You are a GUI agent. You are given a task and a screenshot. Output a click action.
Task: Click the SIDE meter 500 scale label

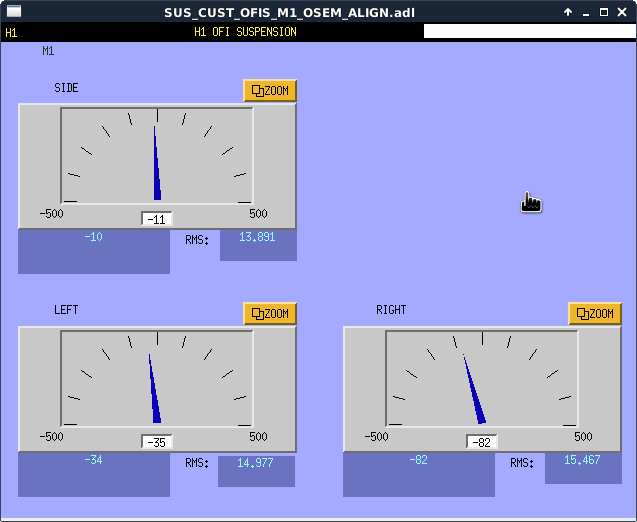click(x=258, y=214)
